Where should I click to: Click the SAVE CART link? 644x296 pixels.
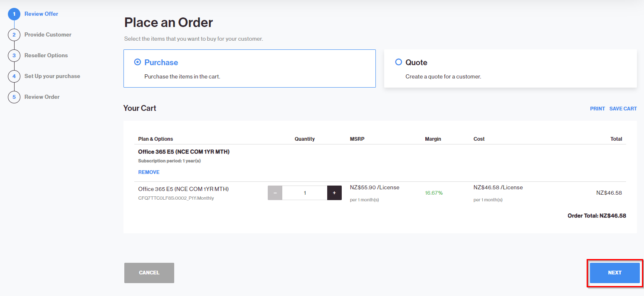click(x=623, y=109)
